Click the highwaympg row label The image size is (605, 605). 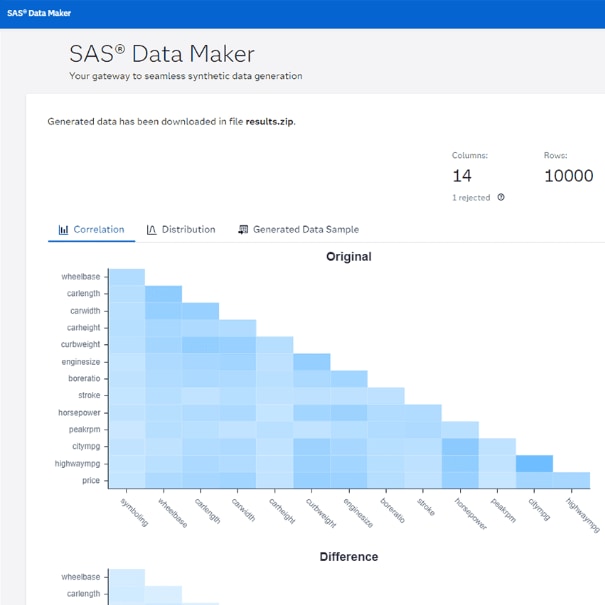click(x=77, y=463)
